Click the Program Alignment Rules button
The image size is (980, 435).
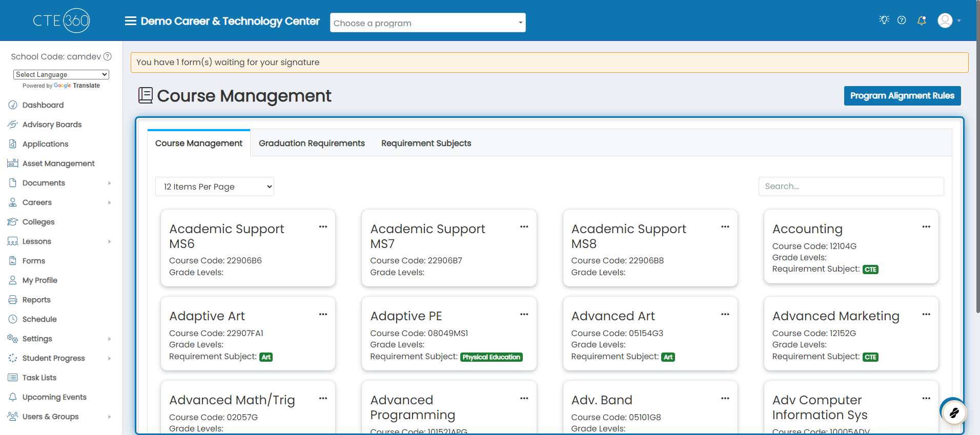902,96
